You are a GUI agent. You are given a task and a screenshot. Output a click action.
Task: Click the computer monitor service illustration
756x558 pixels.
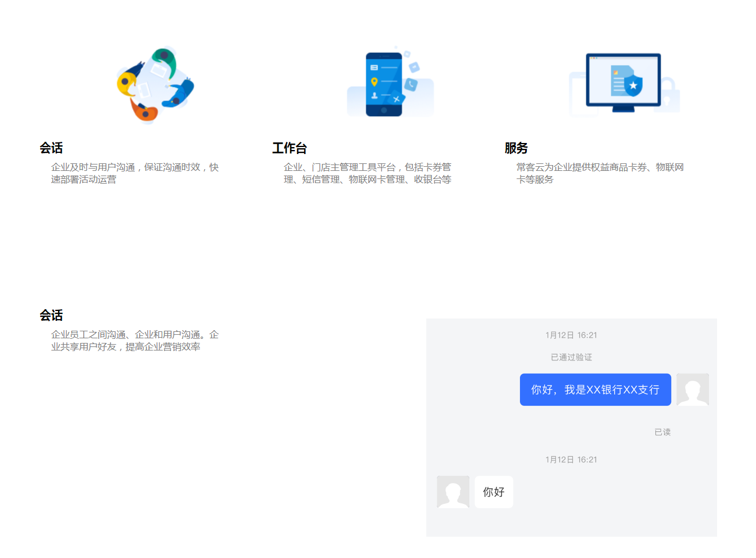pyautogui.click(x=623, y=83)
